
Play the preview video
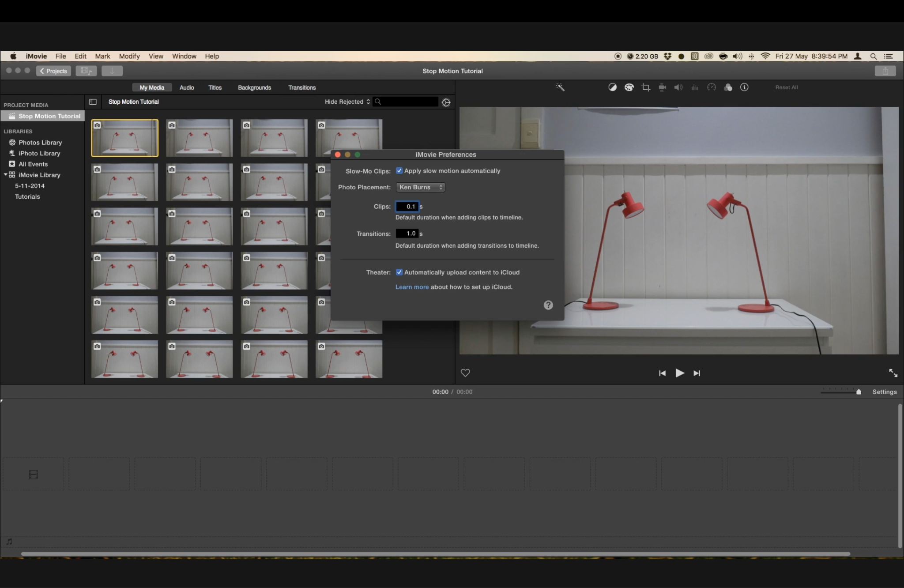point(680,373)
